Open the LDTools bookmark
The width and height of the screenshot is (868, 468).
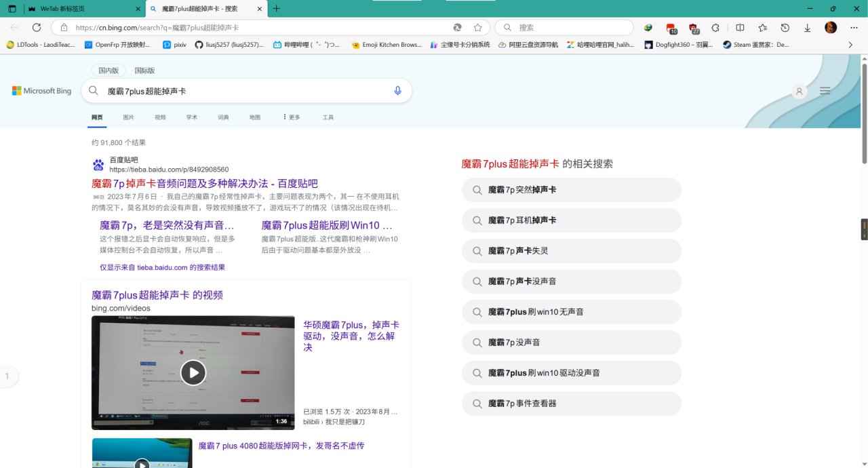(x=41, y=45)
